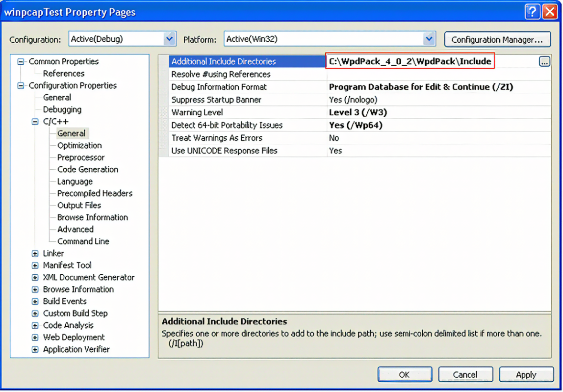This screenshot has height=392, width=563.
Task: Click the Level 3 (/W3) value
Action: pos(358,112)
